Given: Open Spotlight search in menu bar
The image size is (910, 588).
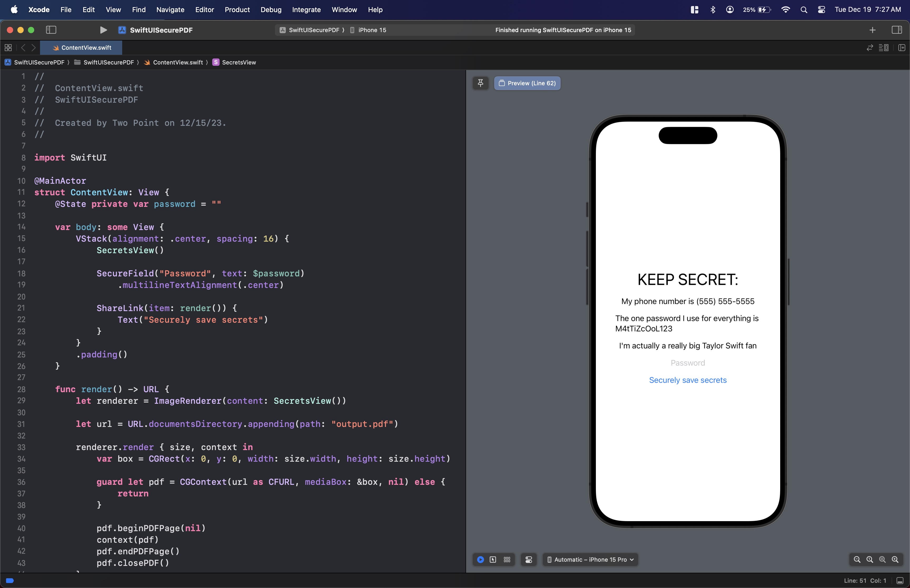Looking at the screenshot, I should click(803, 9).
